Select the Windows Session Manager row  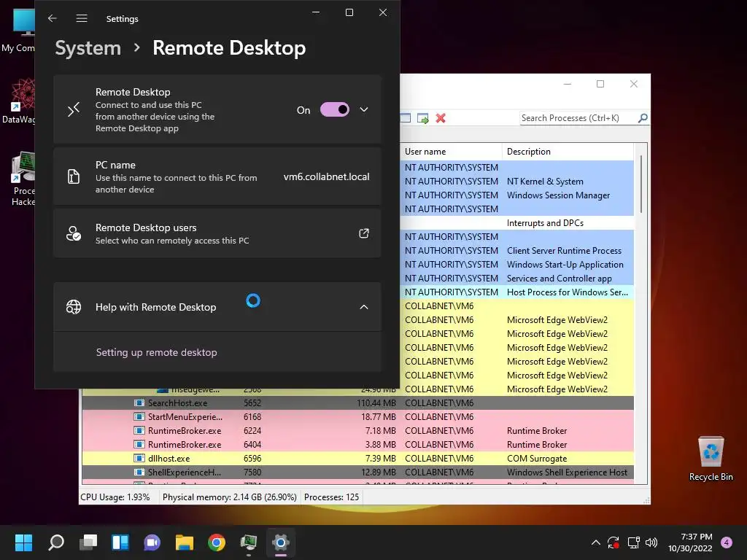[x=517, y=195]
